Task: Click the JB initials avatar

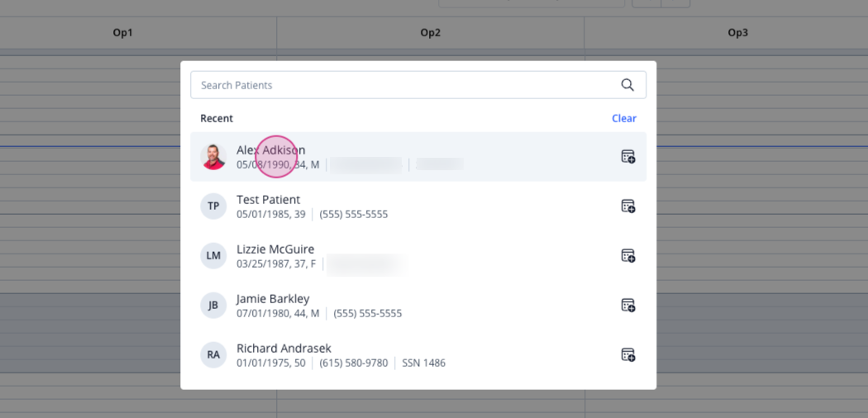Action: (213, 305)
